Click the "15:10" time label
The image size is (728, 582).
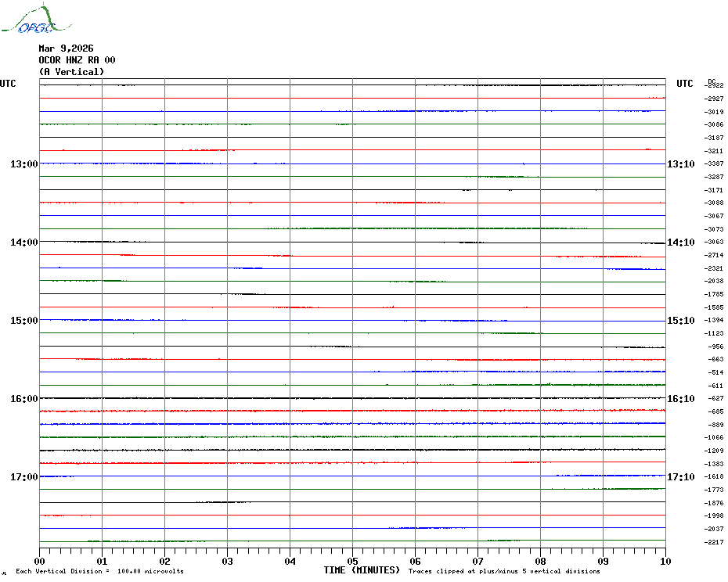[x=681, y=321]
